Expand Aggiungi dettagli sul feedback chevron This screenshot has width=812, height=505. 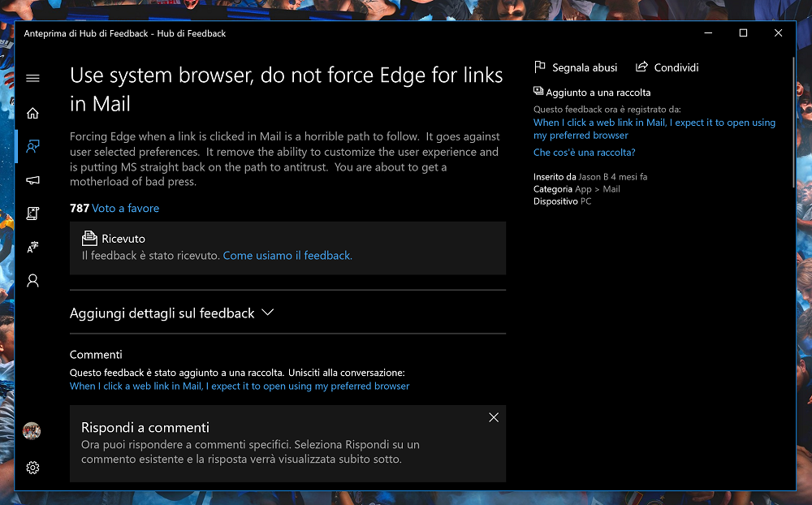267,313
